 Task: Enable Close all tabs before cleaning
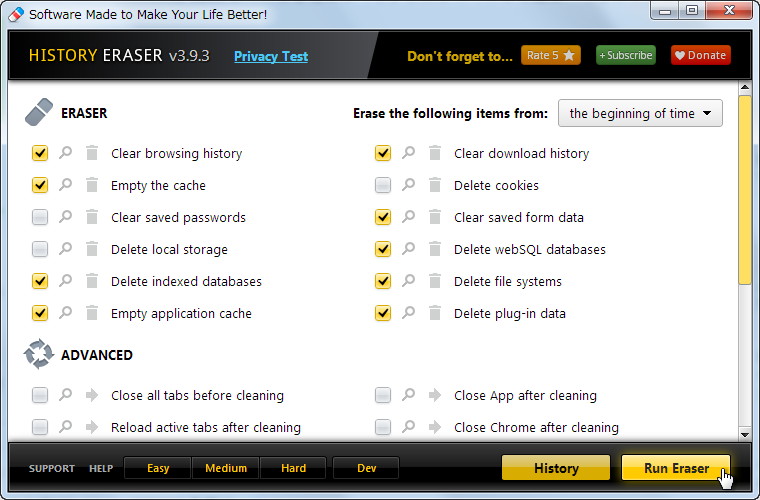(40, 395)
